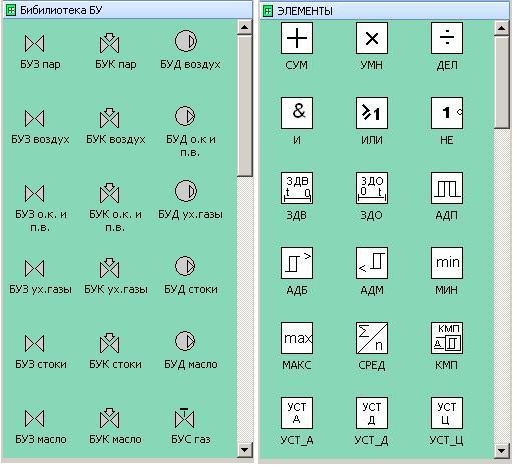The image size is (515, 466).
Task: Click the ЭЛЕМЕНТЫ panel scrollbar thumb
Action: click(502, 82)
